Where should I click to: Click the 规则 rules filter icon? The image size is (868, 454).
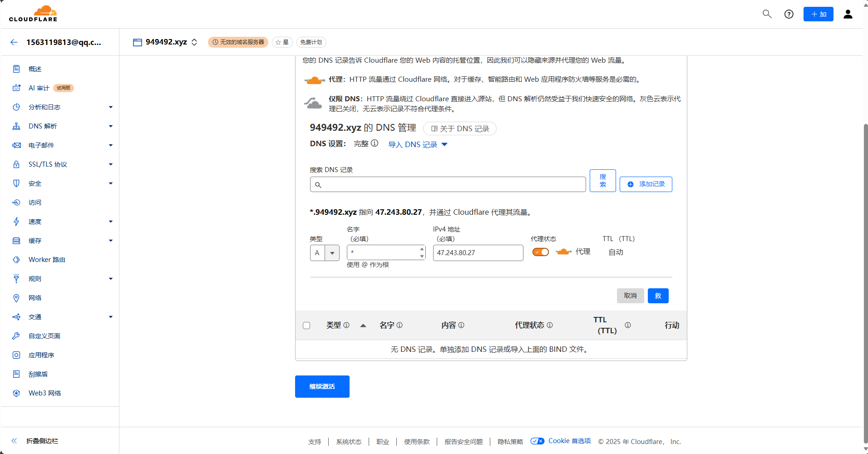pyautogui.click(x=16, y=279)
